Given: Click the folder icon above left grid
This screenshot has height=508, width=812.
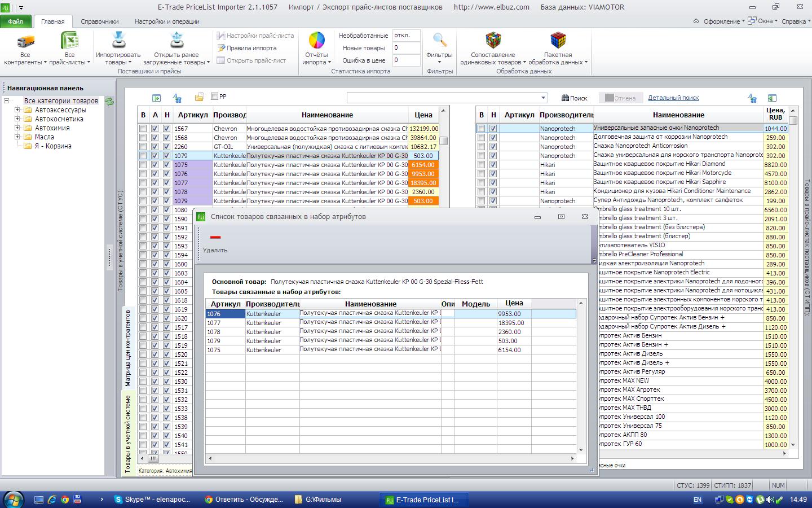Looking at the screenshot, I should [199, 98].
